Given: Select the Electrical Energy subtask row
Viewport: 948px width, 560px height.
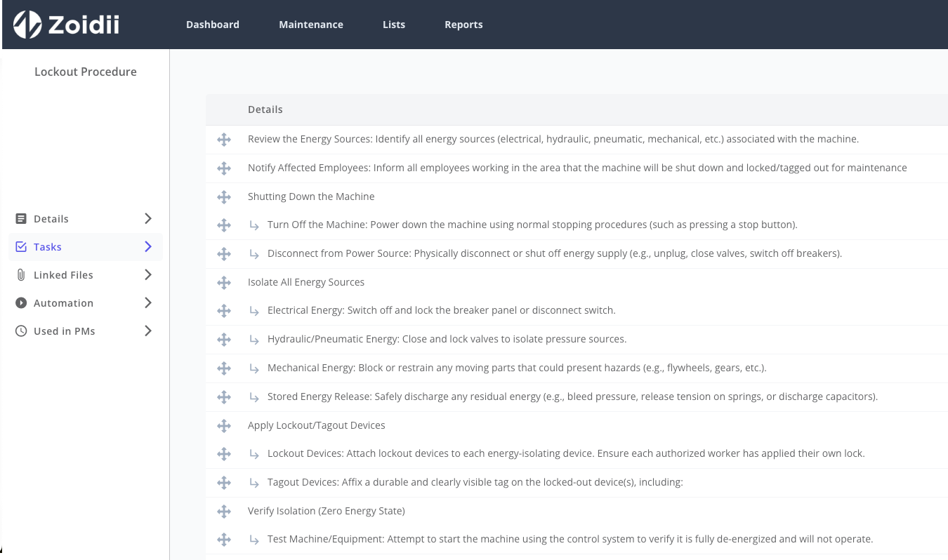Looking at the screenshot, I should pyautogui.click(x=577, y=311).
